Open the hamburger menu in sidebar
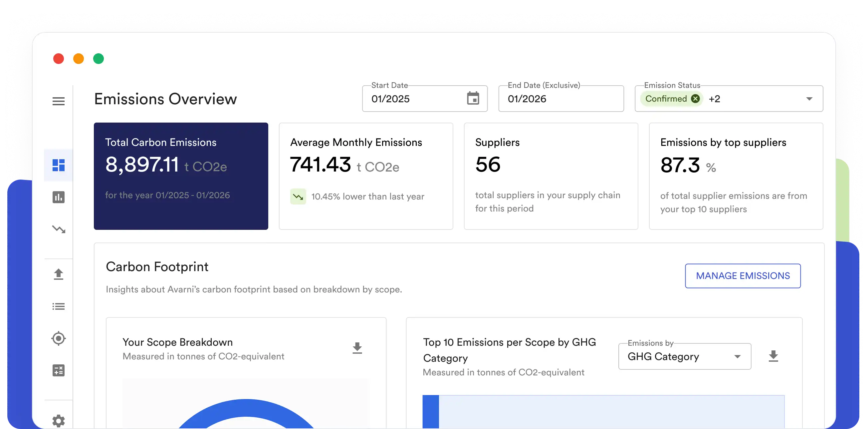868x429 pixels. pyautogui.click(x=58, y=101)
